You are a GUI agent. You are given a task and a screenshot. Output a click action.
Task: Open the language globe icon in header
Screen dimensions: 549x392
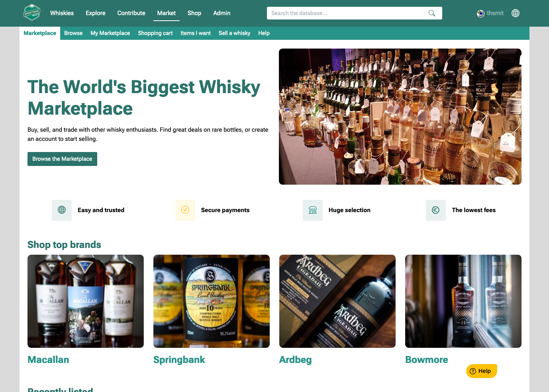[x=516, y=13]
